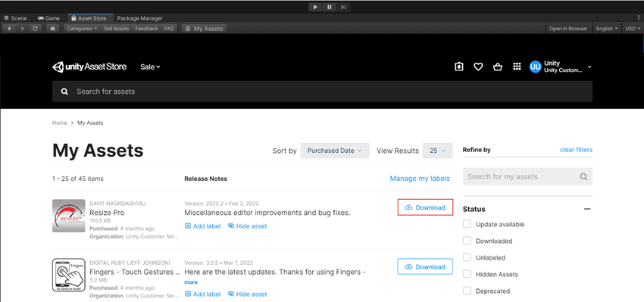Add label to Resize Pro
Screen dimensions: 644x302
(202, 226)
